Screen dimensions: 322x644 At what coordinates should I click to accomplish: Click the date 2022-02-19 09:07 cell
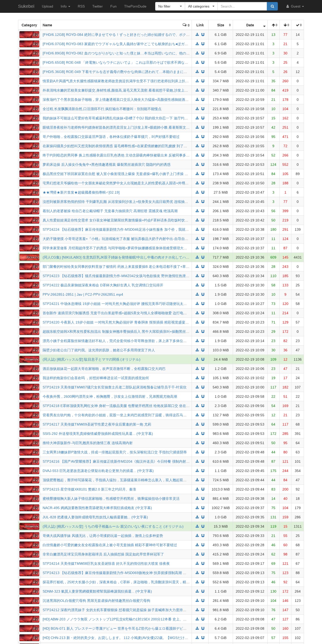250,638
